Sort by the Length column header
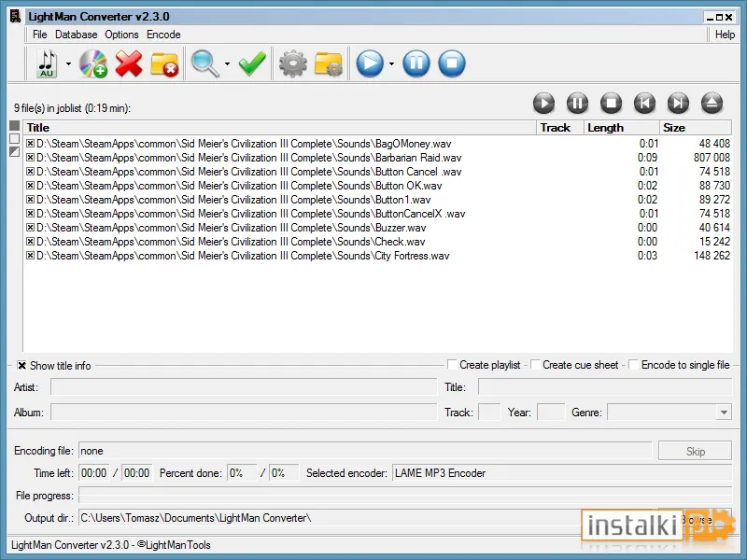Viewport: 747px width, 560px height. (622, 128)
